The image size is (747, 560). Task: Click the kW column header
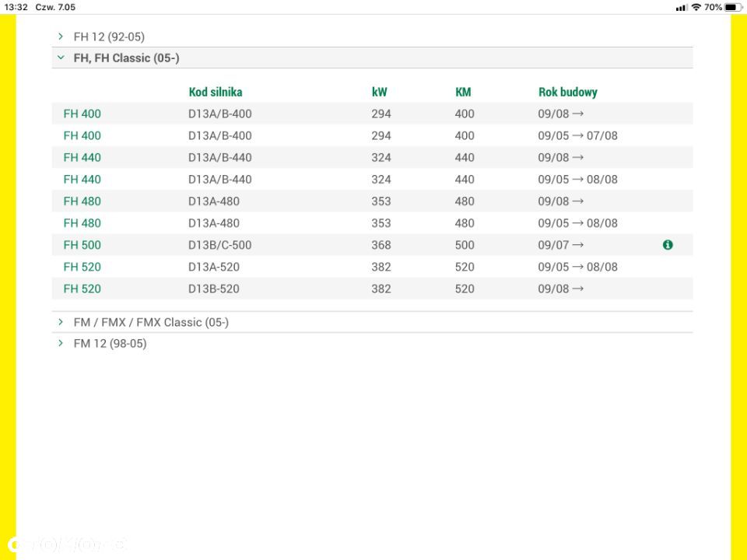pos(379,92)
